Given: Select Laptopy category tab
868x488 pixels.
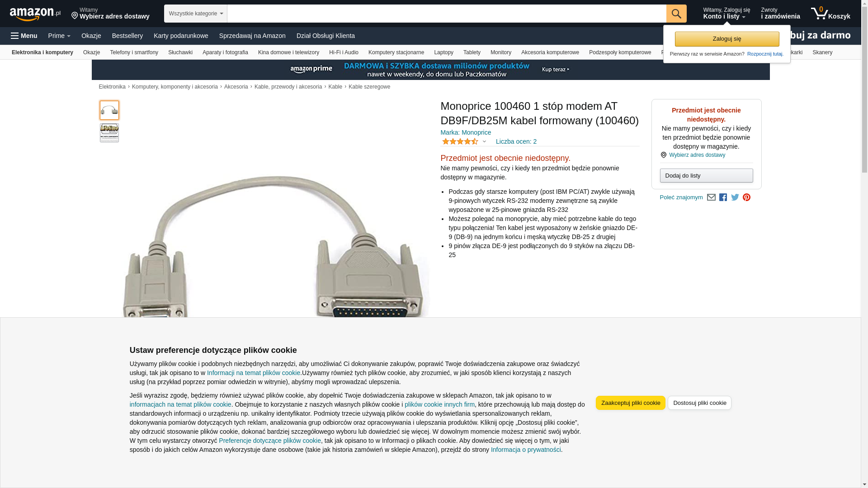Looking at the screenshot, I should tap(443, 52).
